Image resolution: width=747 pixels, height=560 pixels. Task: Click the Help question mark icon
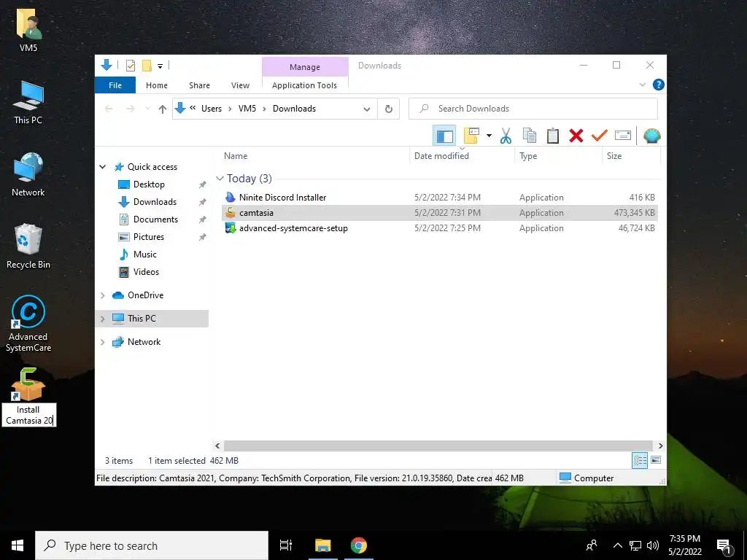(659, 85)
